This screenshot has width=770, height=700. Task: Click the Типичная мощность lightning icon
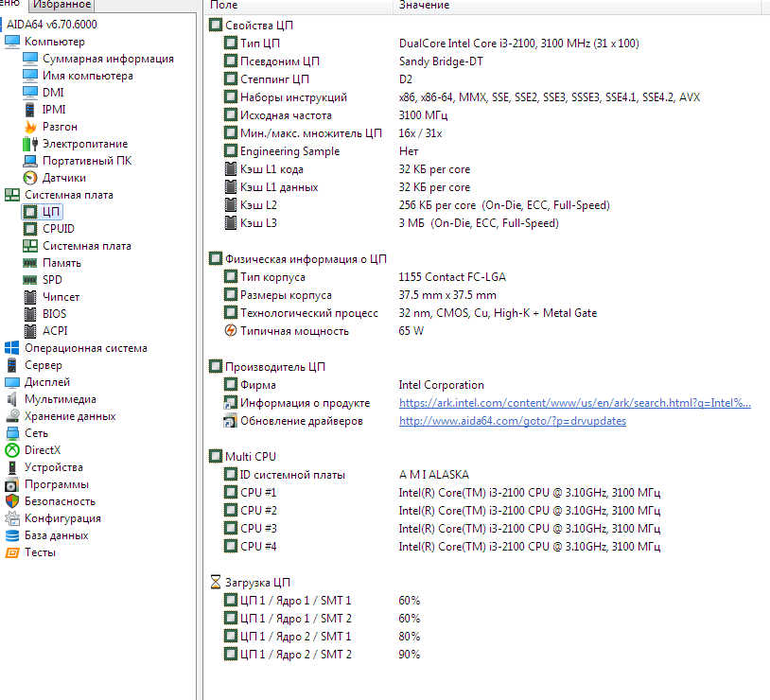230,330
